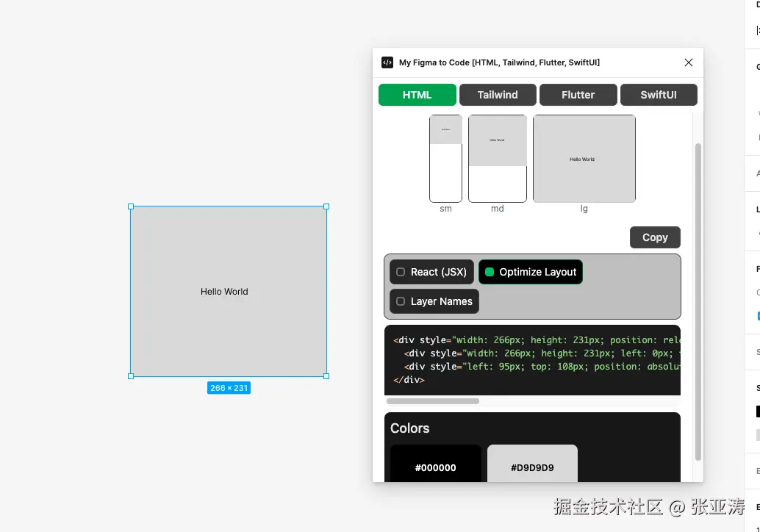The width and height of the screenshot is (760, 532).
Task: Click the 266 × 231 size label
Action: pos(229,388)
